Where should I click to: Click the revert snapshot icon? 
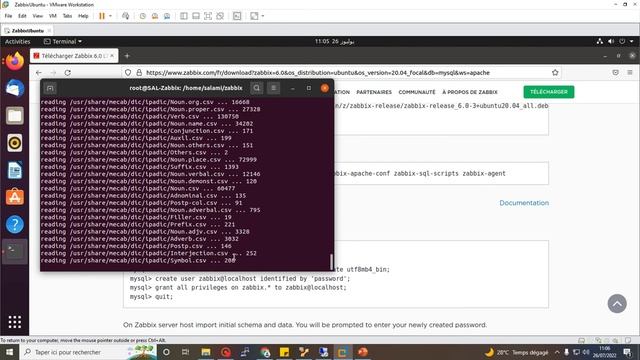155,16
